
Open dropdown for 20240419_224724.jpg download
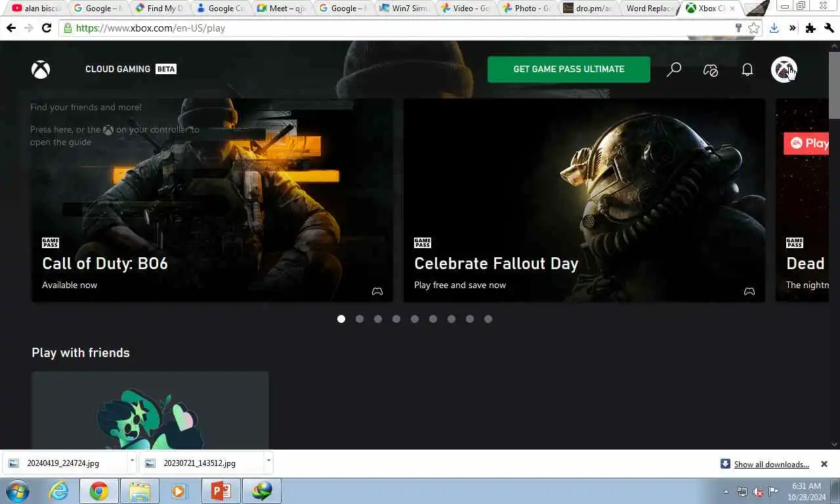[132, 461]
